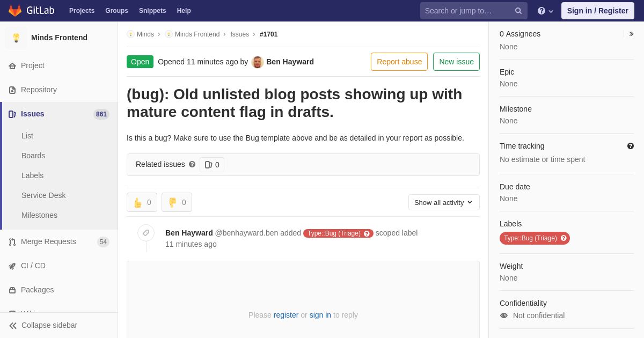Click the Collapse sidebar double-chevron icon

coord(13,326)
